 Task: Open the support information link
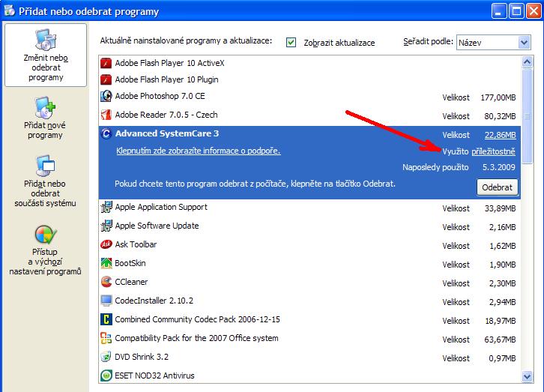click(198, 151)
